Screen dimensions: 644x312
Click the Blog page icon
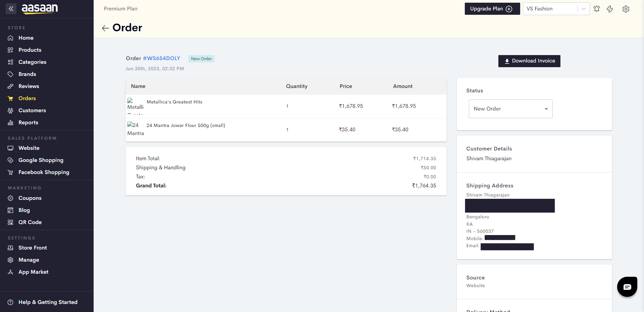coord(10,210)
